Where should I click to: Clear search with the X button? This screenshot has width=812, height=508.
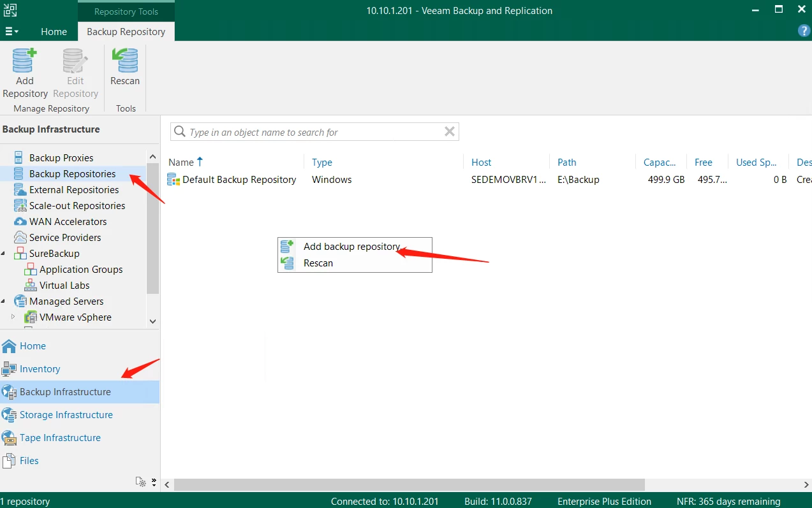tap(449, 132)
